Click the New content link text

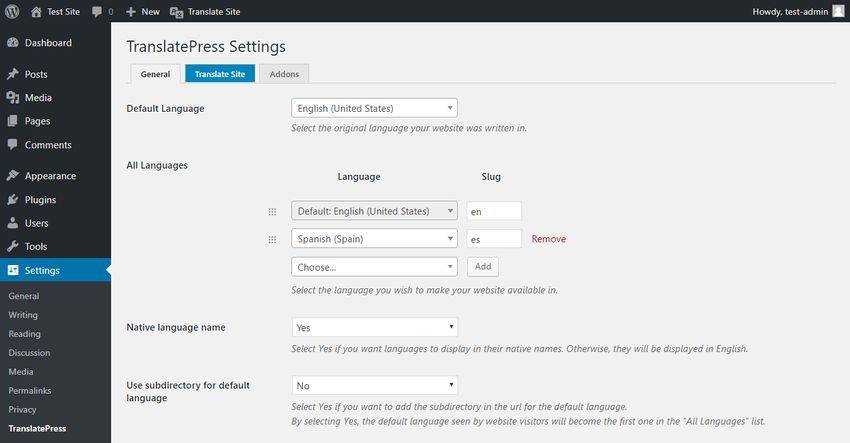[x=151, y=11]
